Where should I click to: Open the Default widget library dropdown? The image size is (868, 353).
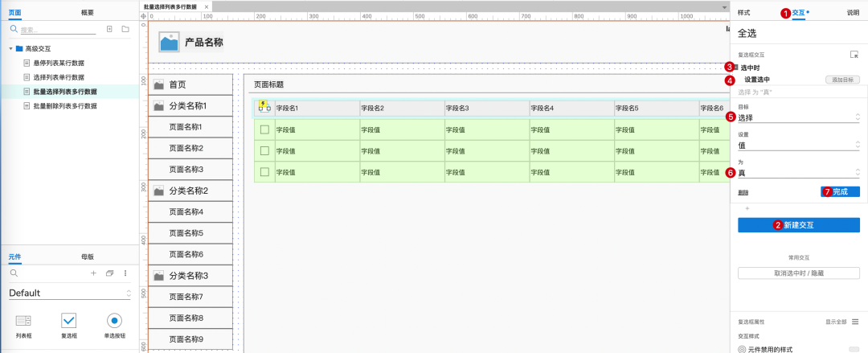(70, 293)
